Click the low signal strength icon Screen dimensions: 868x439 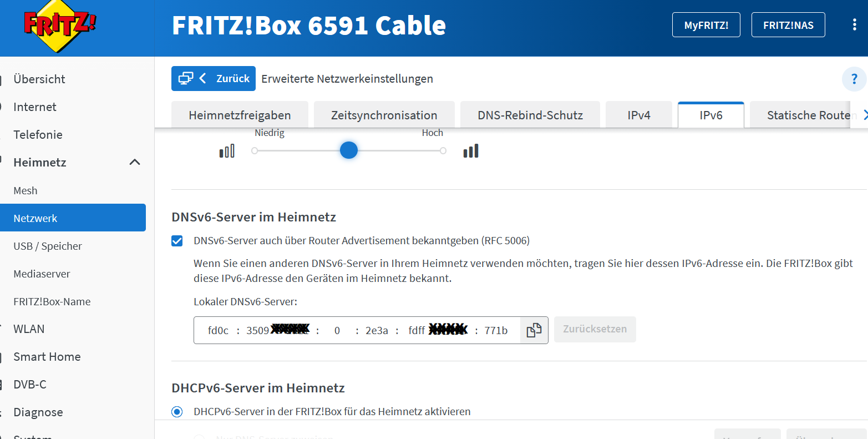(227, 151)
